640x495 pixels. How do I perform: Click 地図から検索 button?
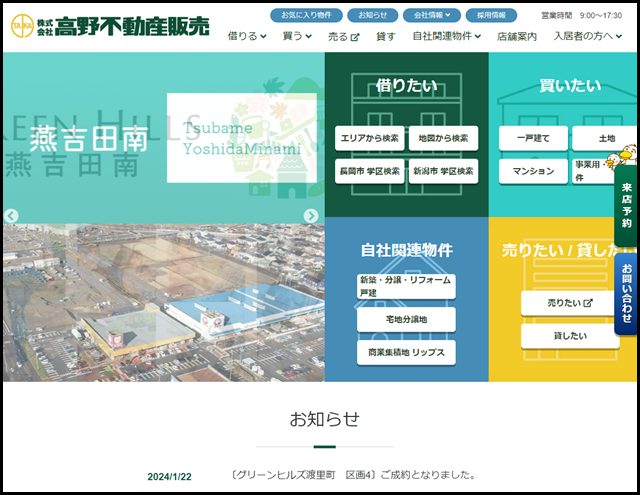443,138
